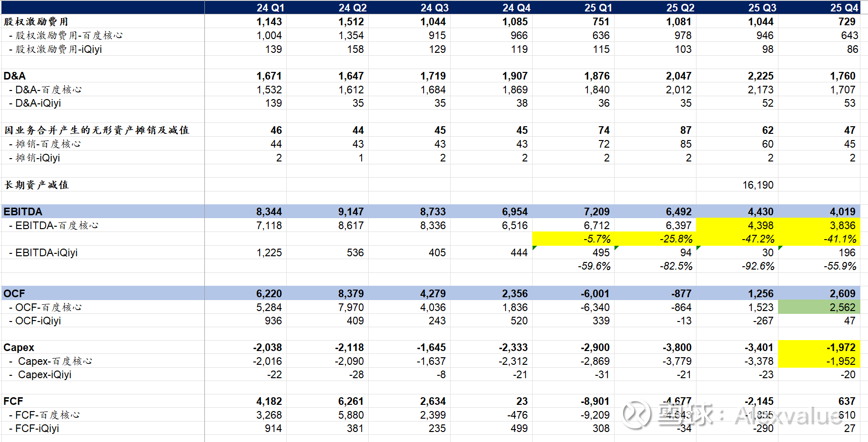The width and height of the screenshot is (868, 442).
Task: Select the FCF-iQiyi row label
Action: [34, 428]
